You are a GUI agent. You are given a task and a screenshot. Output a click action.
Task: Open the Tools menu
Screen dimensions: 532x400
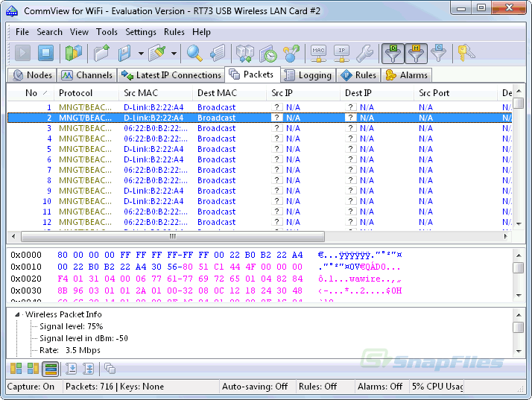pos(107,32)
